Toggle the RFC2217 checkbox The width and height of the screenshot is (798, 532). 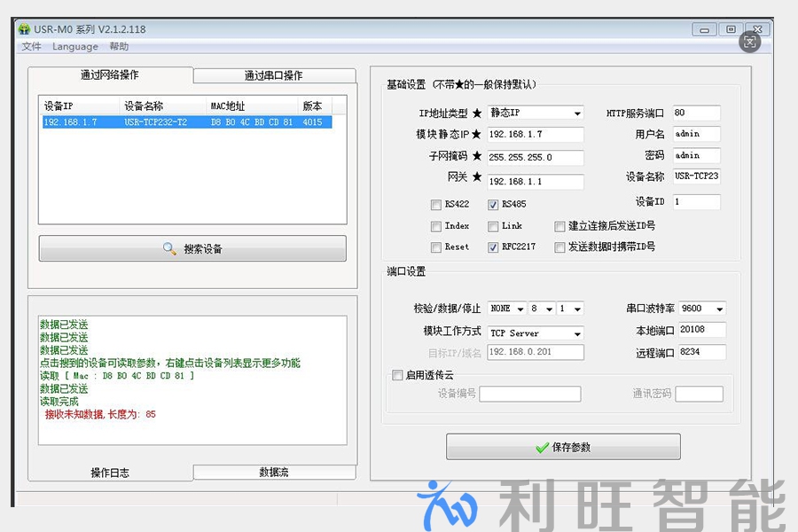493,247
